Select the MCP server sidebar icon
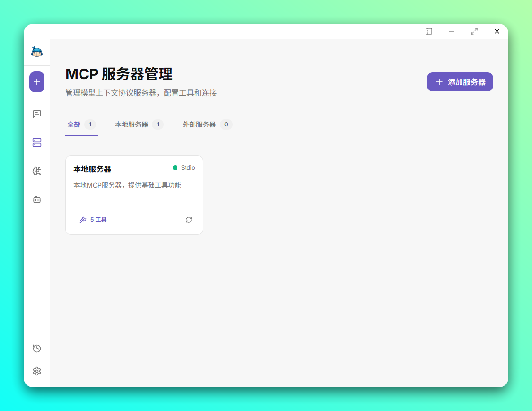Screen dimensions: 532x411 (37, 143)
